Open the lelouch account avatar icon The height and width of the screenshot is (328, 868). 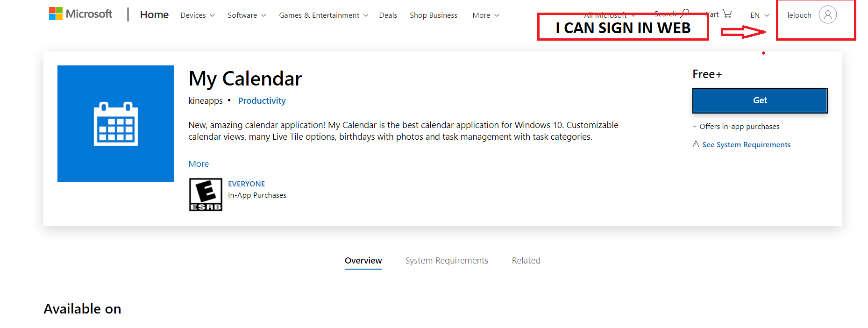tap(827, 15)
